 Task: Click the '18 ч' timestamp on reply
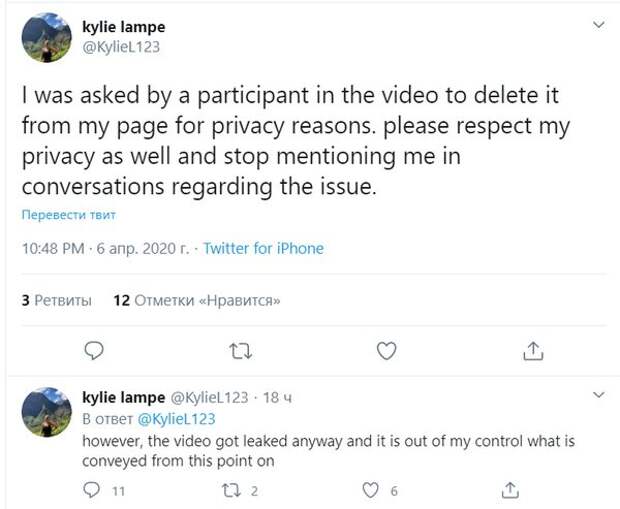tap(277, 397)
